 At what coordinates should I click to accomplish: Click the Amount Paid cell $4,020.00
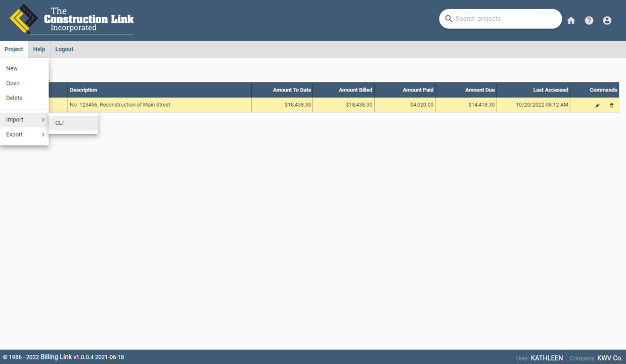[x=405, y=105]
